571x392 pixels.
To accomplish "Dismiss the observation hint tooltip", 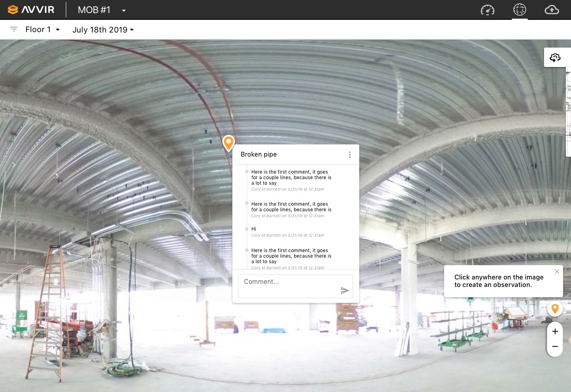I will pyautogui.click(x=557, y=272).
